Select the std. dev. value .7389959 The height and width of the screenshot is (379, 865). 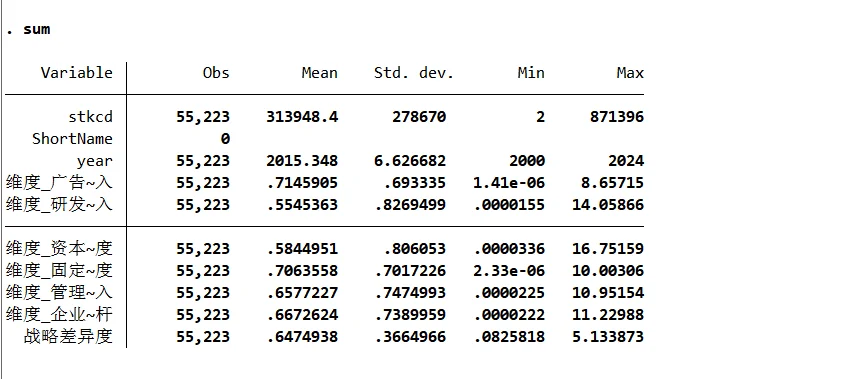pyautogui.click(x=410, y=314)
